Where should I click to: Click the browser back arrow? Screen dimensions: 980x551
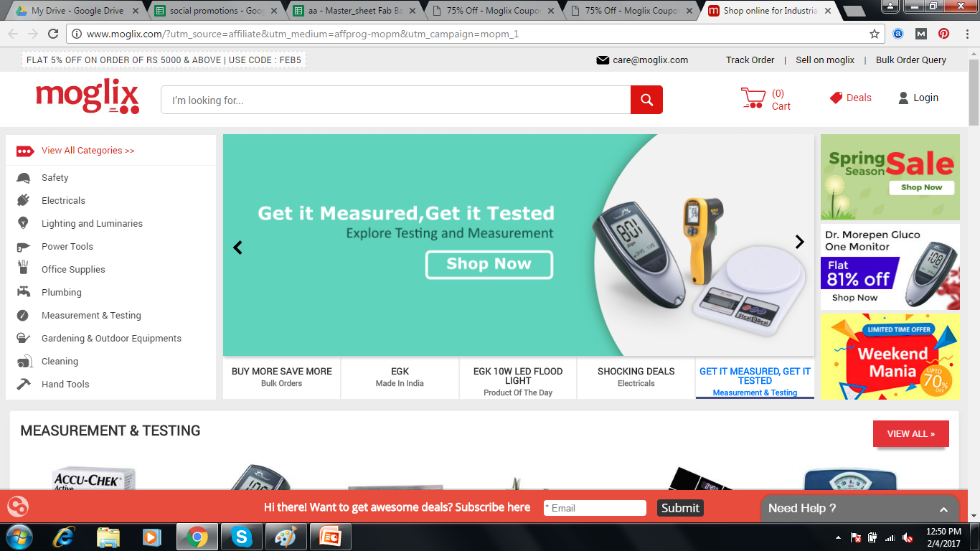[x=13, y=34]
